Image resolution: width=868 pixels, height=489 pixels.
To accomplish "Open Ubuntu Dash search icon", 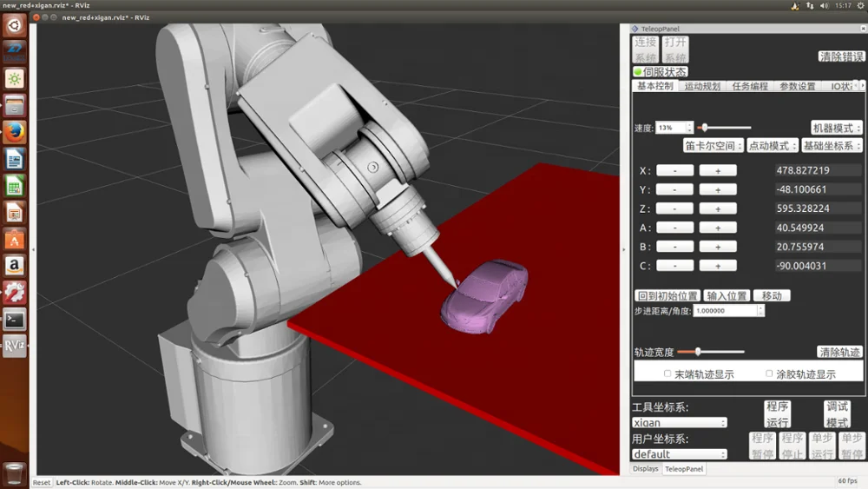I will 15,25.
